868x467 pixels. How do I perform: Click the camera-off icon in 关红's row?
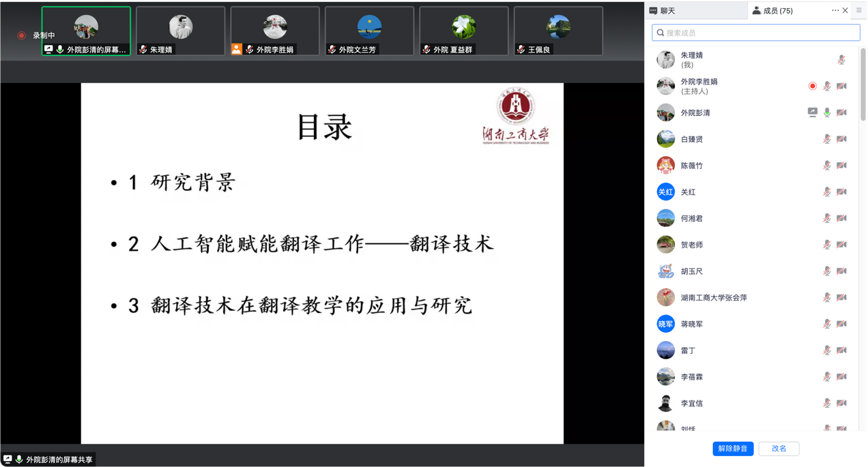(x=841, y=192)
